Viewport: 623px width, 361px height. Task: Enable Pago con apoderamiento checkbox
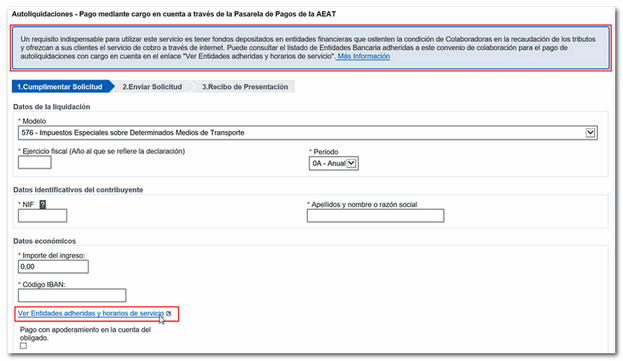23,346
